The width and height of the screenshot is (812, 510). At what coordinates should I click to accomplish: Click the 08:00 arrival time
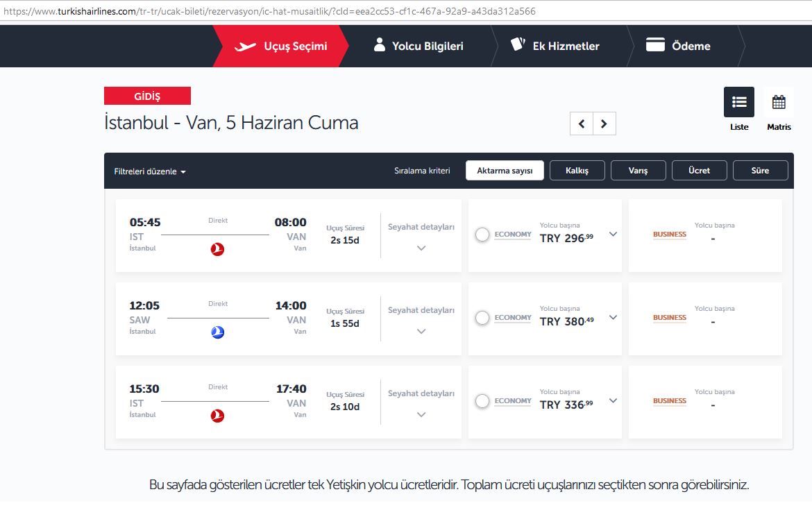coord(291,223)
